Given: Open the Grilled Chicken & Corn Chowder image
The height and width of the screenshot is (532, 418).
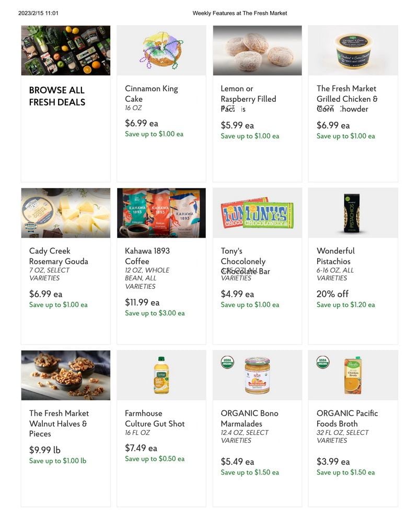Looking at the screenshot, I should pyautogui.click(x=353, y=50).
